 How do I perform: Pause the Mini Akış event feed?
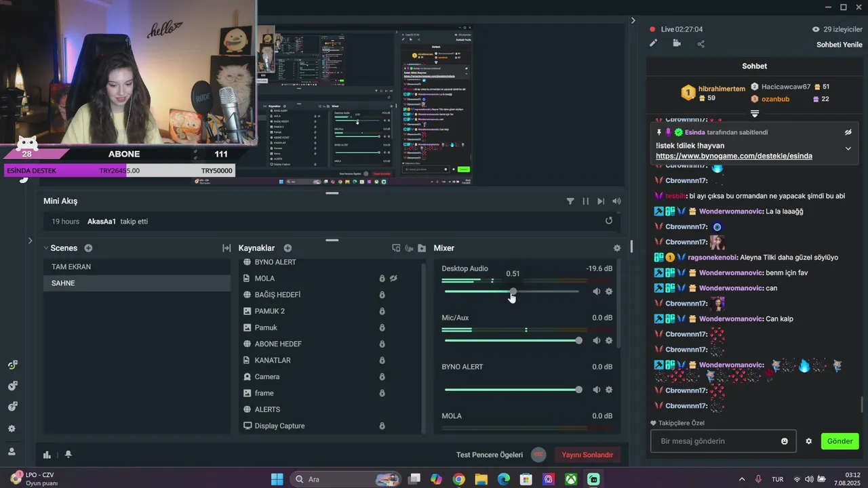(585, 201)
